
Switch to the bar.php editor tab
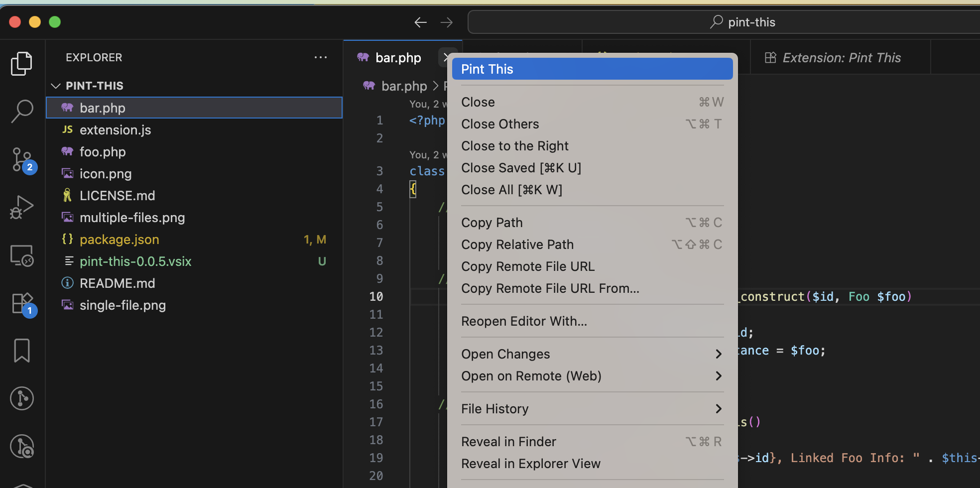coord(398,58)
